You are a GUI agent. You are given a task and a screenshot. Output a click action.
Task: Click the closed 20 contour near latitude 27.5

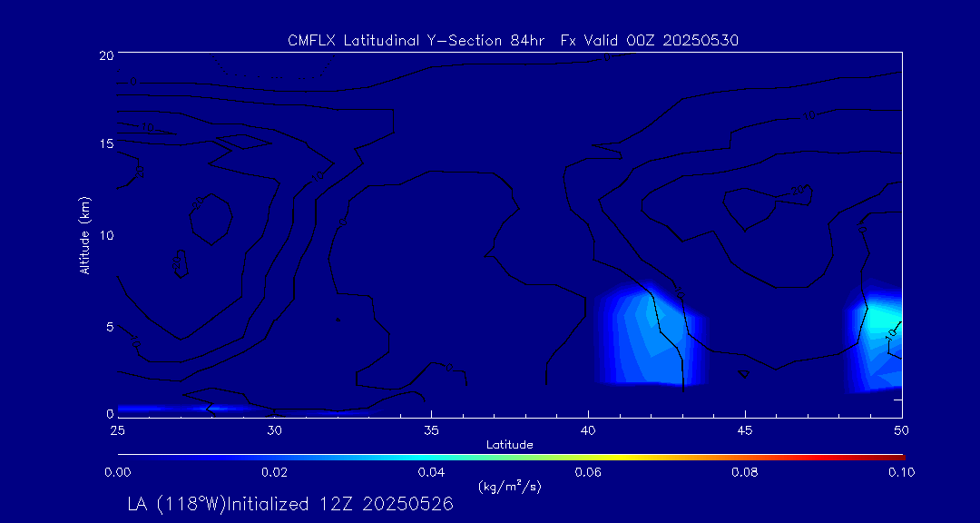(211, 219)
